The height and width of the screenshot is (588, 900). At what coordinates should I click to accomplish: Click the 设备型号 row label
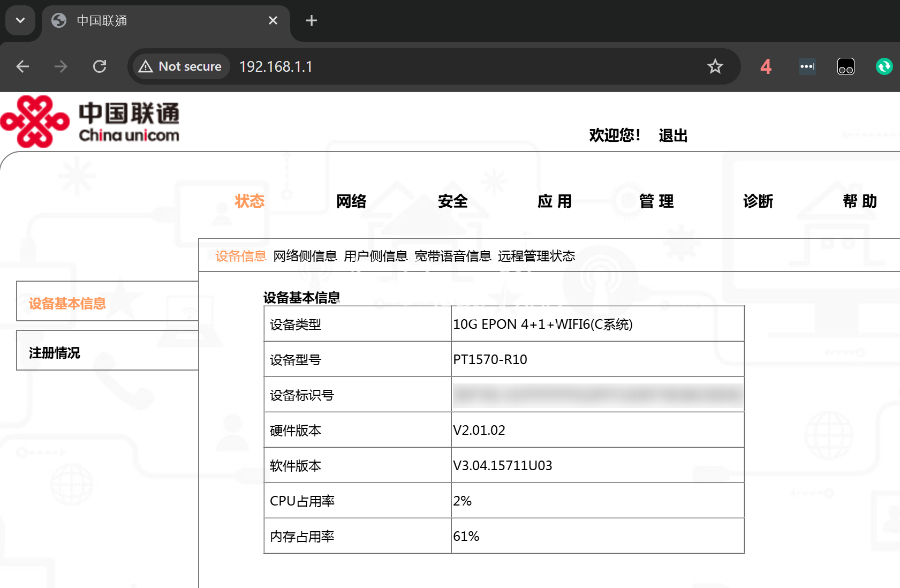pos(296,360)
